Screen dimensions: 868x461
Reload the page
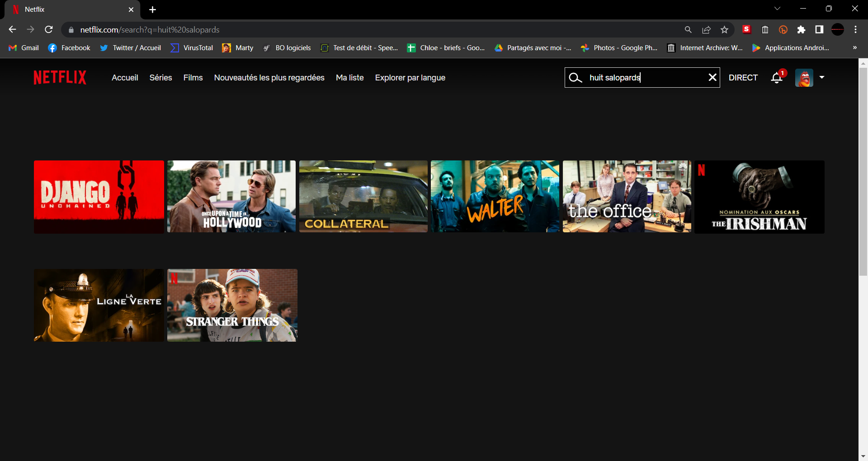(49, 29)
